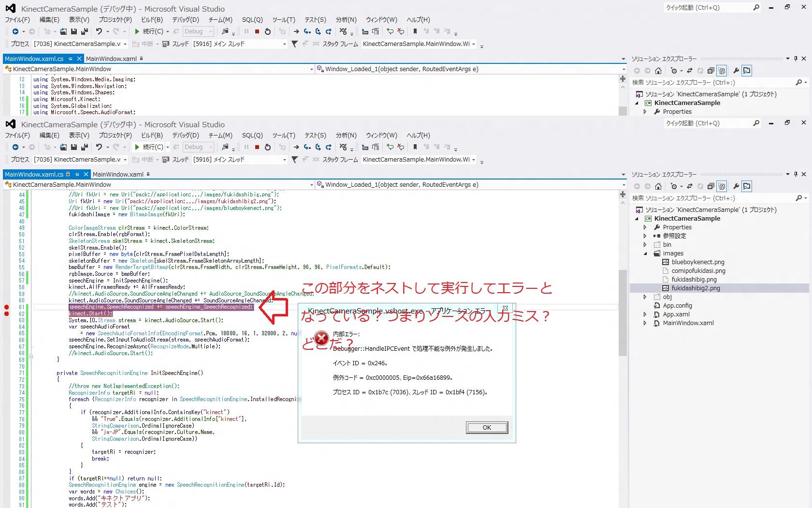Click Save All in the lower window toolbar
Screen dimensions: 812x508
85,147
